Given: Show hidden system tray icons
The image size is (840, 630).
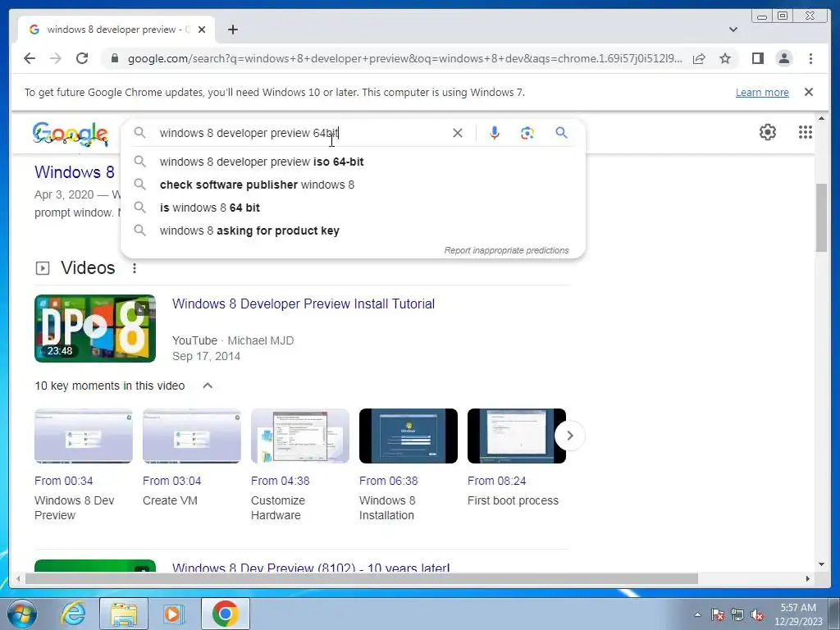Looking at the screenshot, I should [697, 614].
